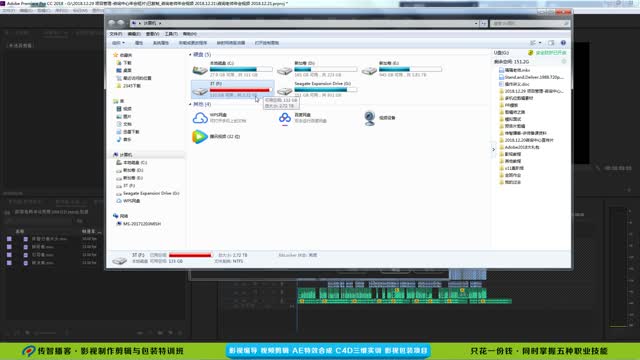This screenshot has width=640, height=360.
Task: Select the 3T (F:) drive with red bar
Action: coord(232,89)
